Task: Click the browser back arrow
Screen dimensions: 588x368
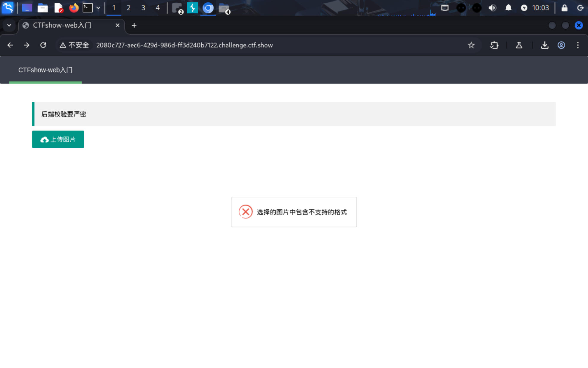Action: tap(10, 45)
